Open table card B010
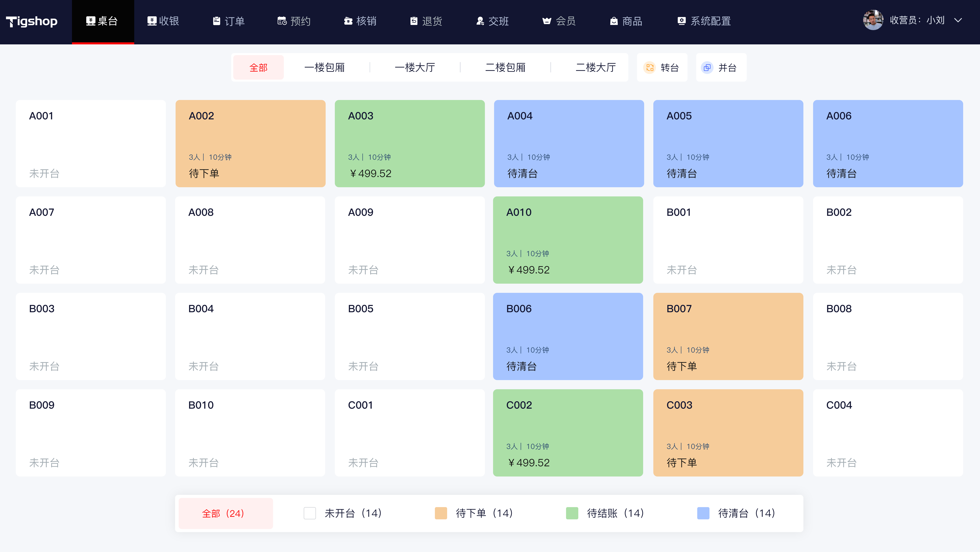Viewport: 980px width, 552px height. pyautogui.click(x=250, y=433)
